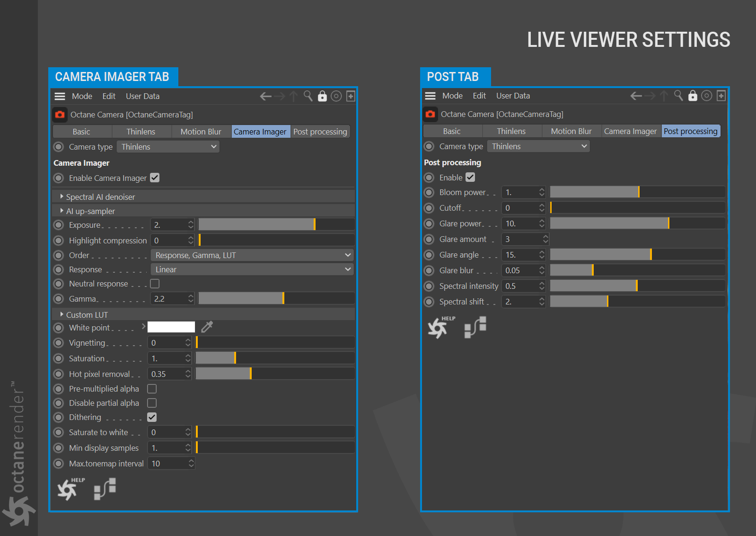The image size is (756, 536).
Task: Click Bloom power keyframe radio circle
Action: [429, 192]
